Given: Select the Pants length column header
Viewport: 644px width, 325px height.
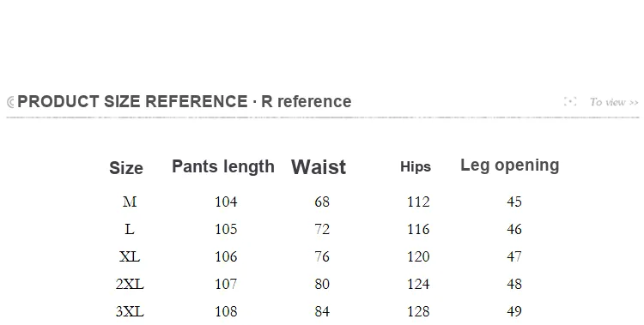Looking at the screenshot, I should tap(223, 166).
